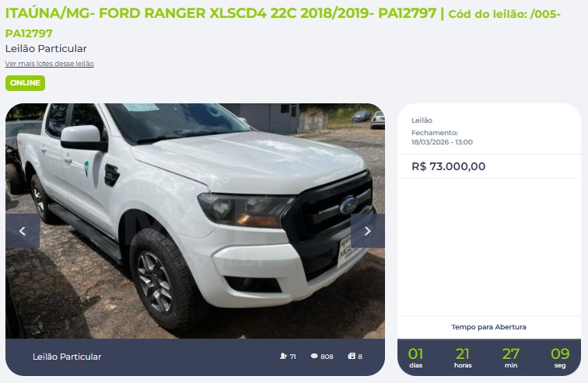Click the documents icon showing 8
Viewport: 588px width, 383px height.
pyautogui.click(x=352, y=356)
